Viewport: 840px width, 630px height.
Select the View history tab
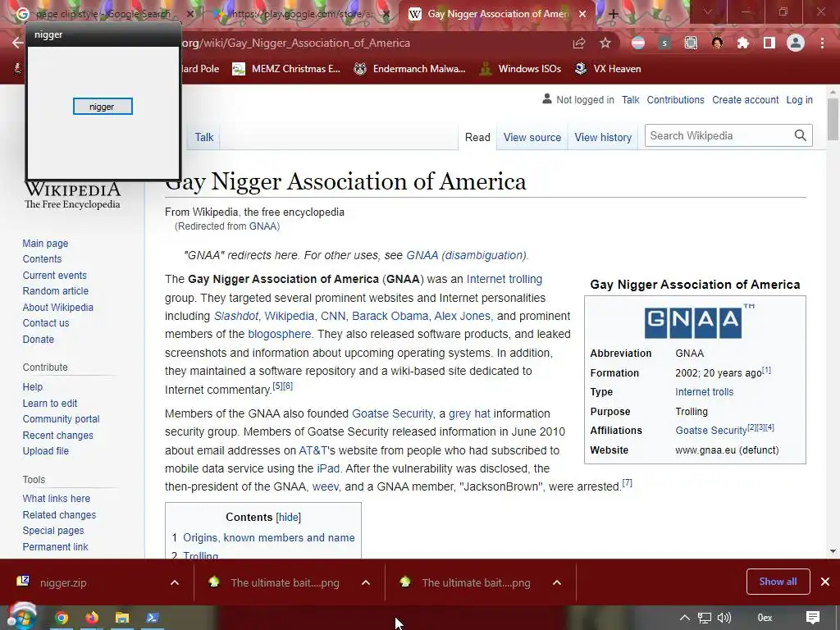(x=603, y=137)
